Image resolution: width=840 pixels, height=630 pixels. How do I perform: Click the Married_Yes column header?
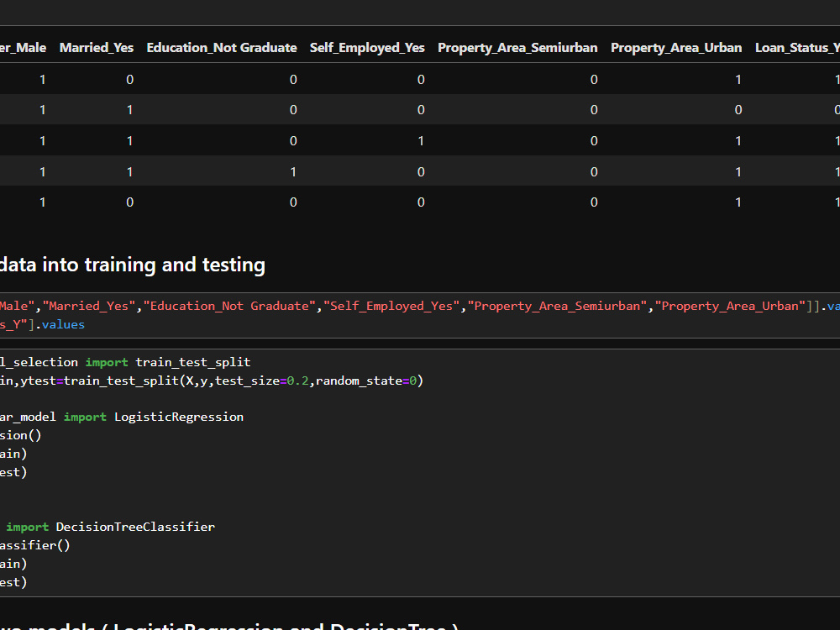point(97,48)
